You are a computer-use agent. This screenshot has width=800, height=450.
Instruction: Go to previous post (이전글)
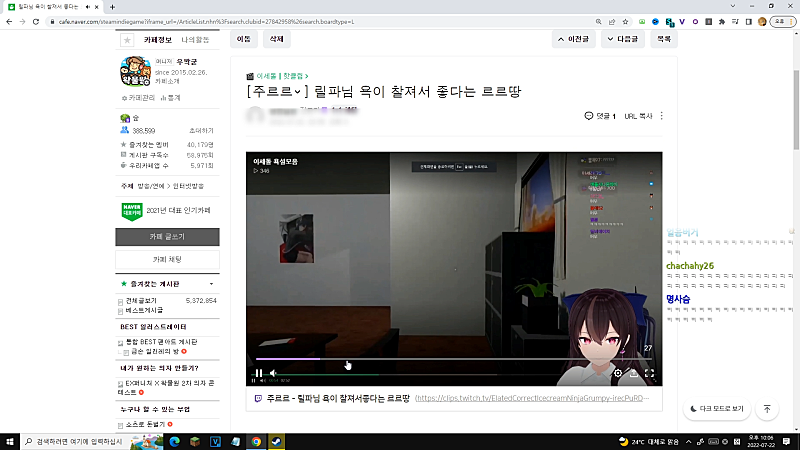click(x=573, y=39)
